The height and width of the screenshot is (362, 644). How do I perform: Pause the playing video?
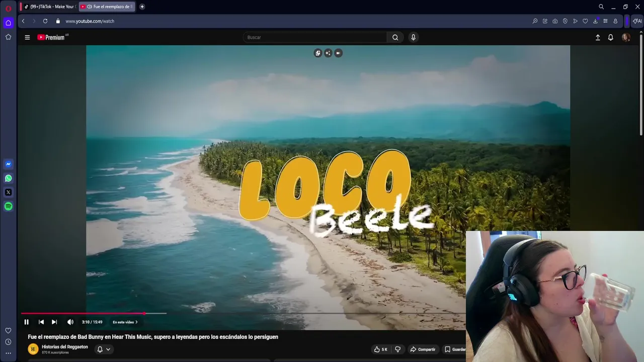pyautogui.click(x=27, y=322)
